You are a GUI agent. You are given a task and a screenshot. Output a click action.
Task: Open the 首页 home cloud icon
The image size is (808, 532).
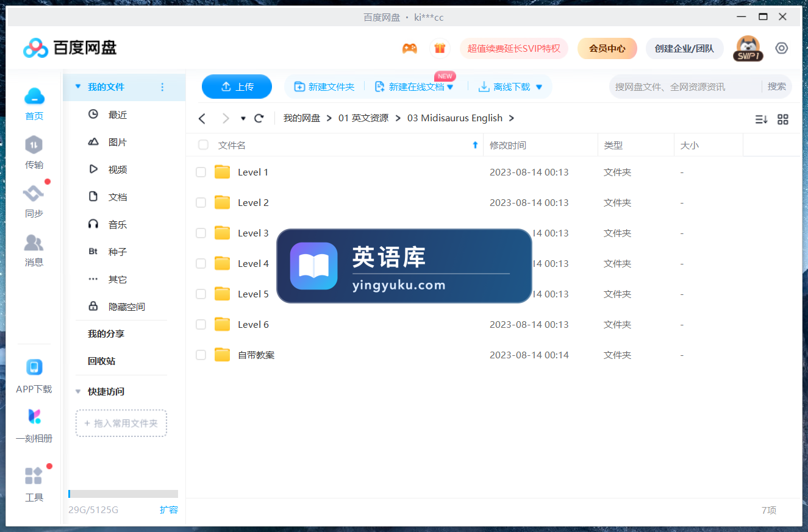[x=34, y=96]
